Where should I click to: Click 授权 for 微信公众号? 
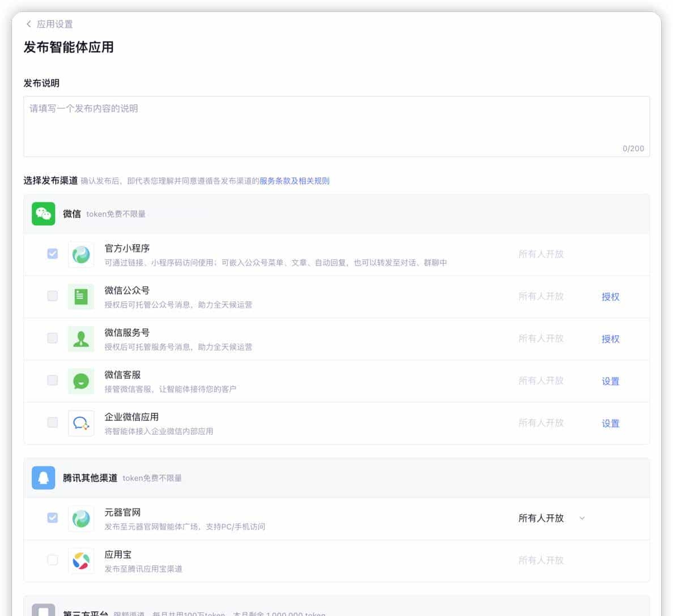point(611,297)
